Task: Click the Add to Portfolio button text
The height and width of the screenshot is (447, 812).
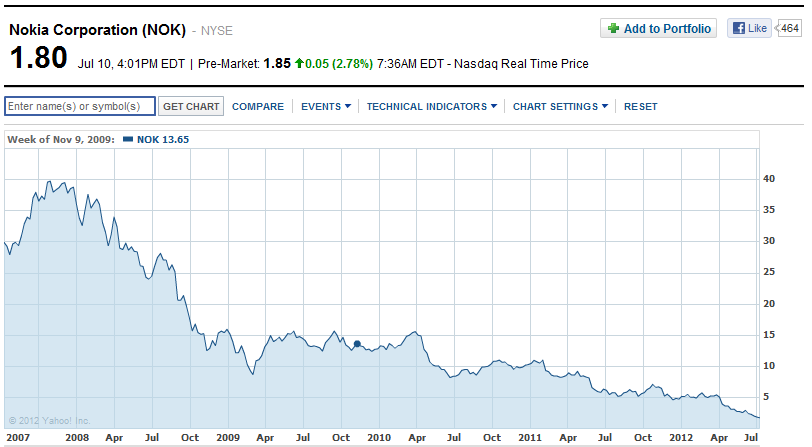Action: [x=667, y=29]
